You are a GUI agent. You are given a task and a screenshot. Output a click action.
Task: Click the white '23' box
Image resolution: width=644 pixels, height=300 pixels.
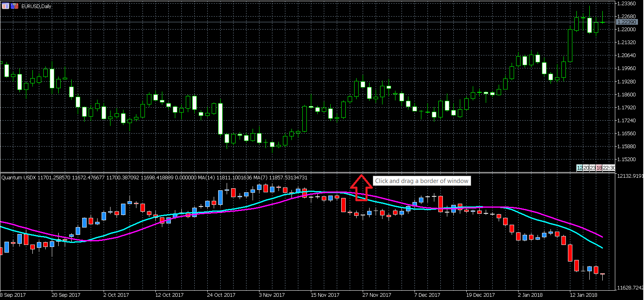pos(592,168)
